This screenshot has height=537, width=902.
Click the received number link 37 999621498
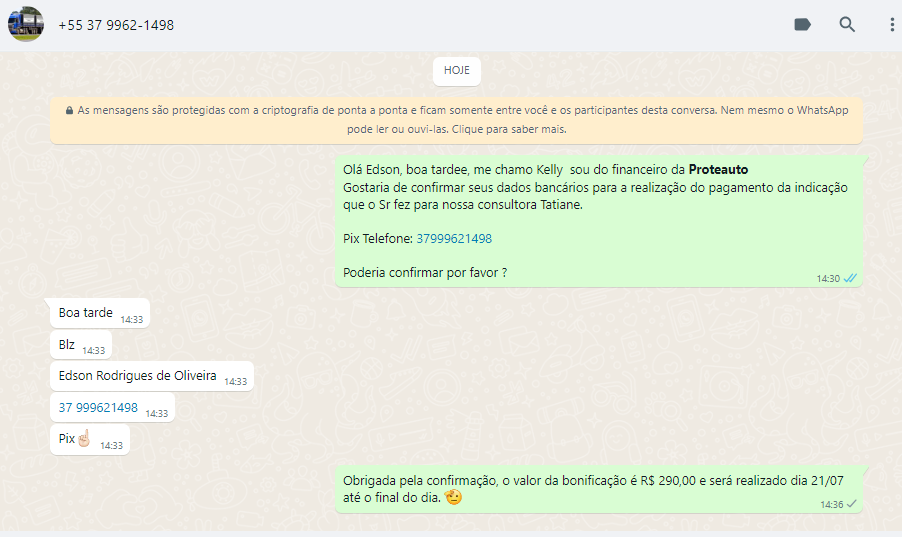click(98, 408)
